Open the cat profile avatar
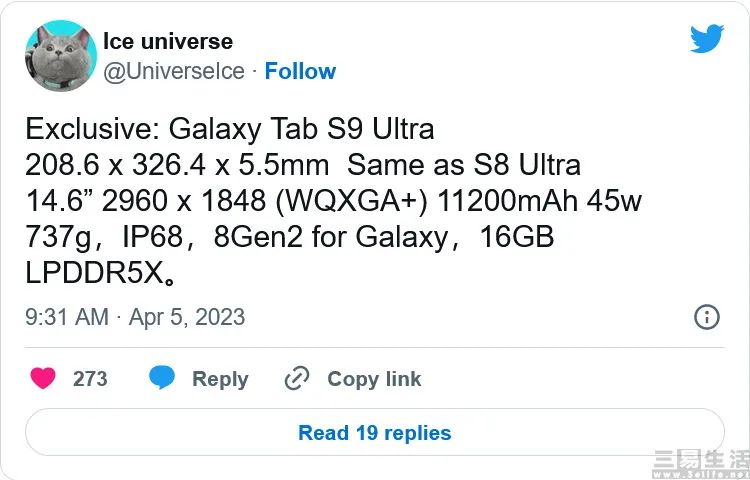 pyautogui.click(x=60, y=57)
